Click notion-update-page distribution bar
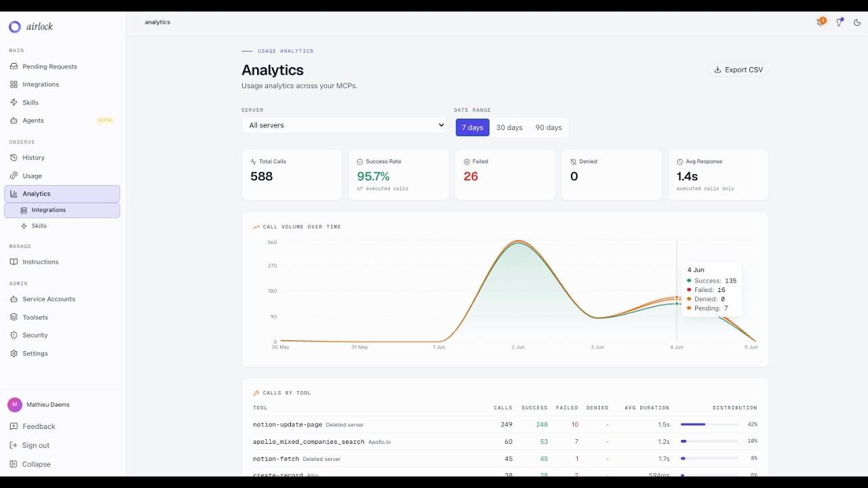The width and height of the screenshot is (868, 488). [x=709, y=424]
